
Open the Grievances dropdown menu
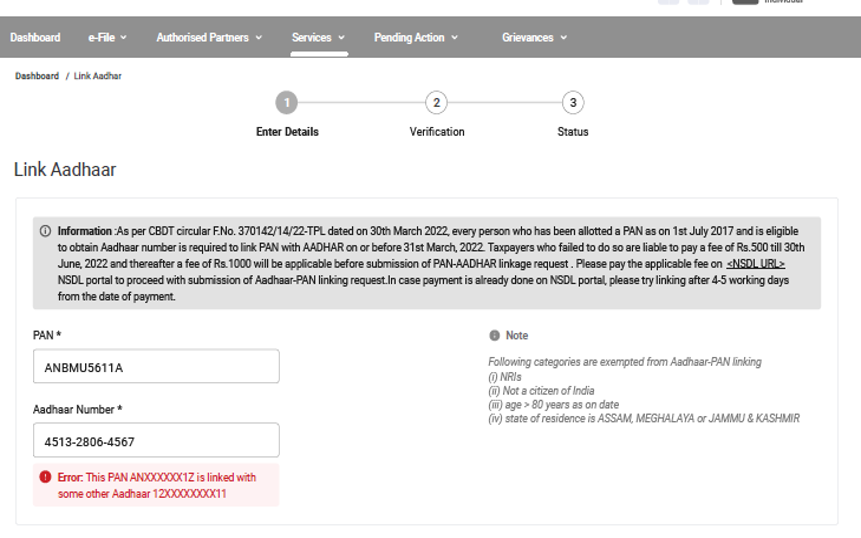(534, 38)
